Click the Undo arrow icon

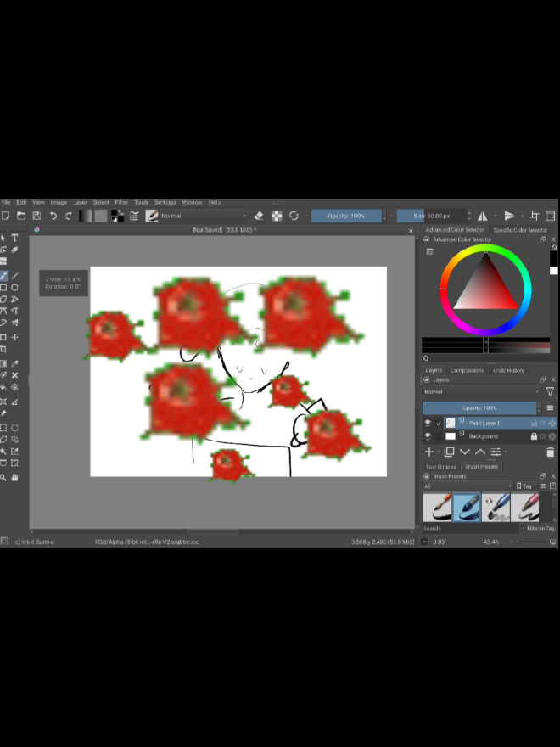(x=53, y=216)
